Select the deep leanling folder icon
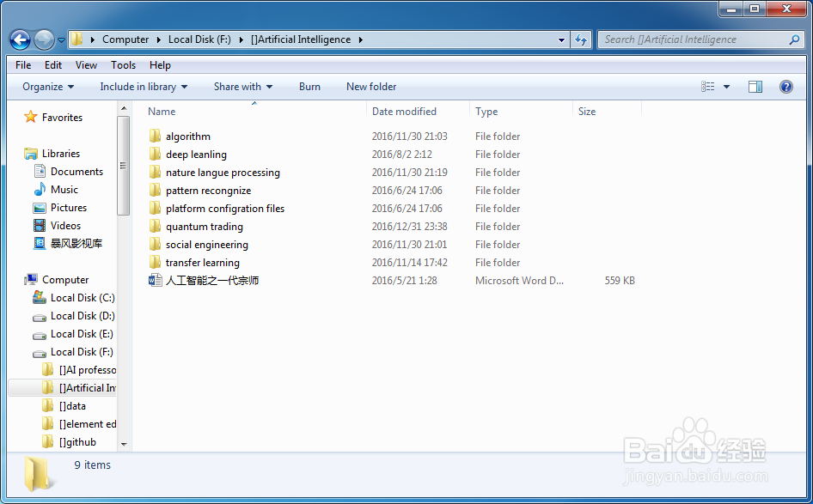This screenshot has width=813, height=504. (x=155, y=155)
